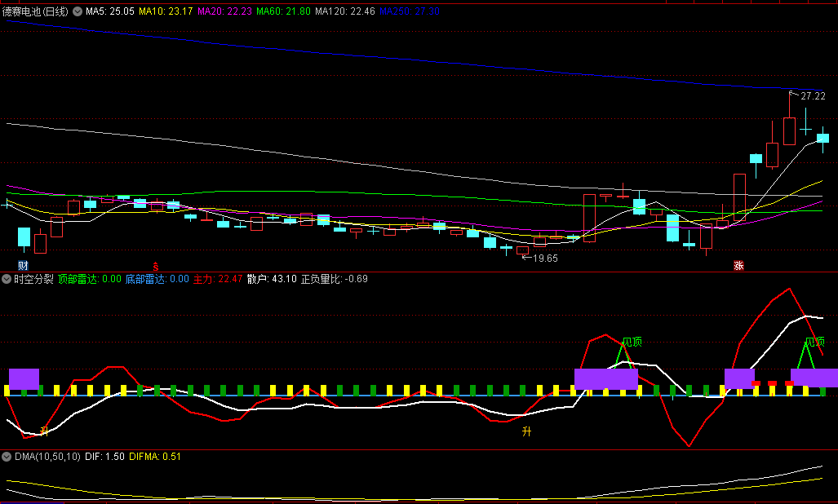Select the 德赛电池(日线) chart title

[35, 11]
